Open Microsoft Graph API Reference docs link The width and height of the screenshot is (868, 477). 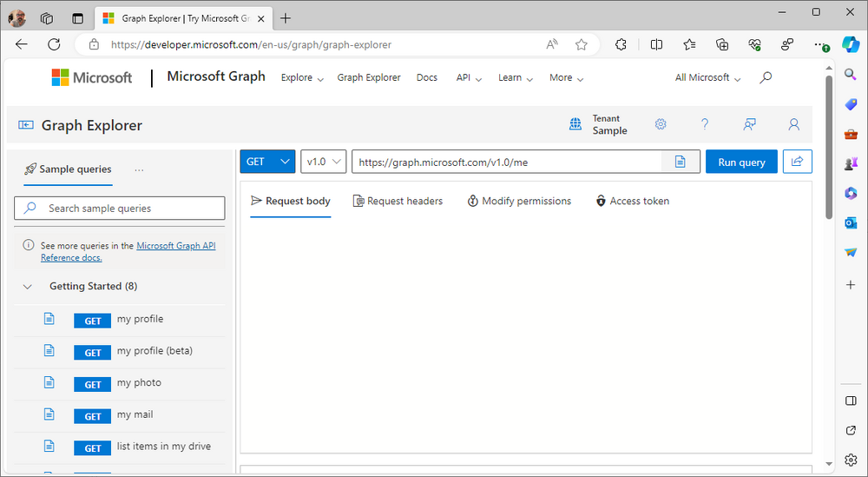click(x=128, y=251)
